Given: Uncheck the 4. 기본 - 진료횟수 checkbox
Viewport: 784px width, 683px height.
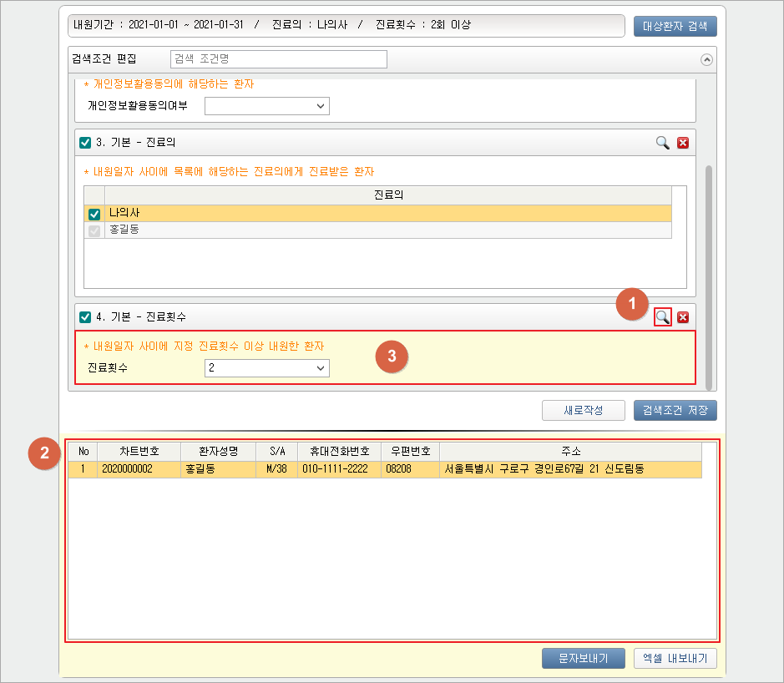Looking at the screenshot, I should point(85,317).
